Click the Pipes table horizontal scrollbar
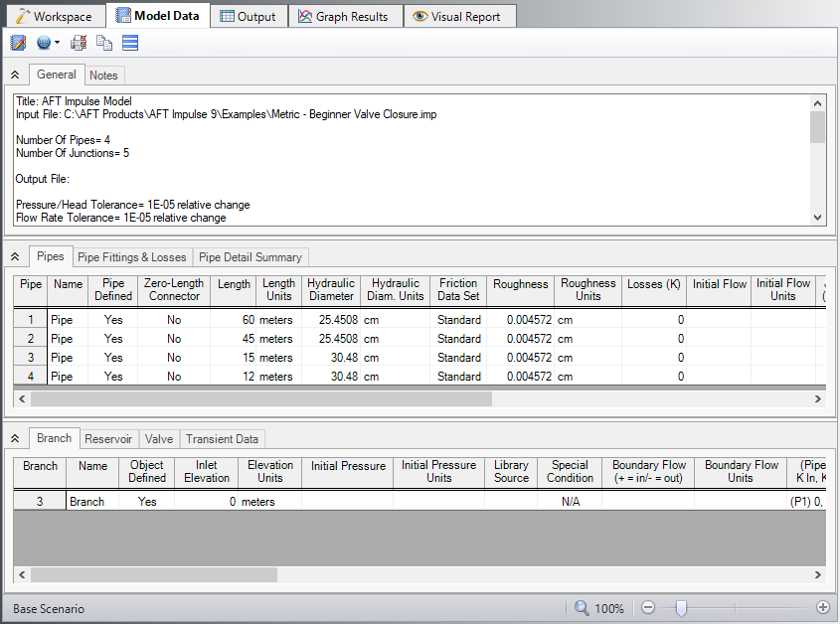 [x=261, y=398]
